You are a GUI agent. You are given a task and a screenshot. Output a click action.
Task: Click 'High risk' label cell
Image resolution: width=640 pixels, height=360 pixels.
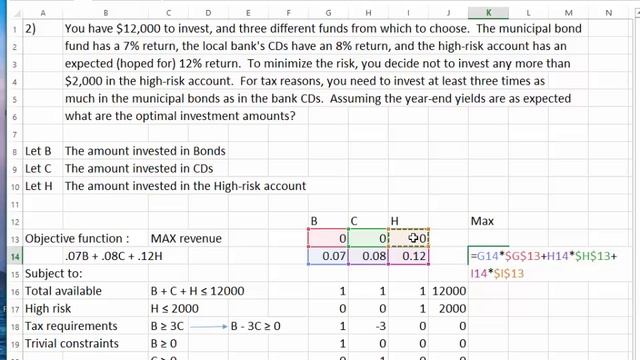pyautogui.click(x=48, y=309)
